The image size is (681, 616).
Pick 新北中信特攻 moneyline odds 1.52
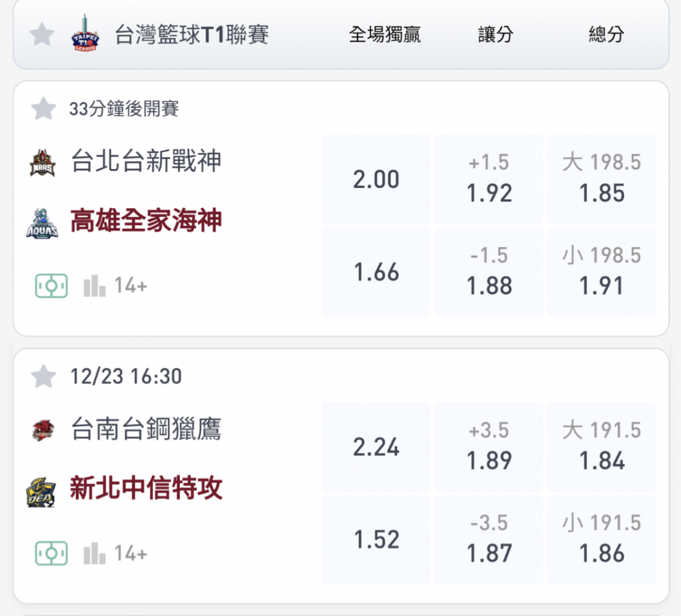(x=376, y=540)
